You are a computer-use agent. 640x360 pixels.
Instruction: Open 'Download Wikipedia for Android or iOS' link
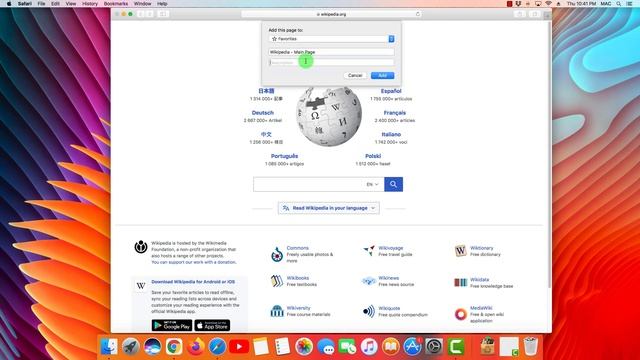(193, 282)
